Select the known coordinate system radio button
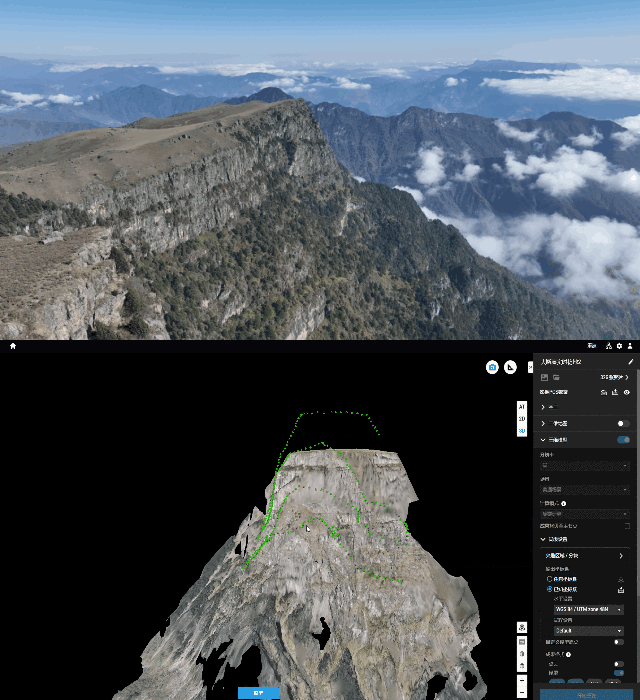 coord(549,590)
